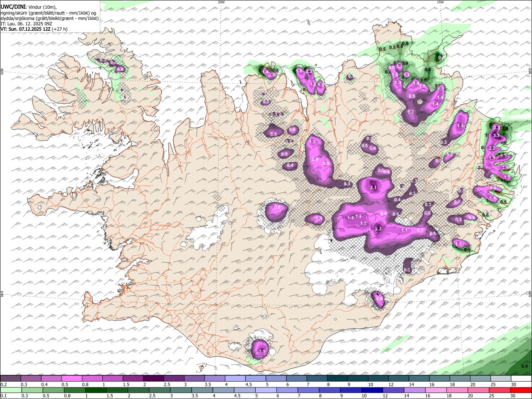This screenshot has height=399, width=532.
Task: Select the 18 pink swatch in lower legend
Action: tap(457, 390)
